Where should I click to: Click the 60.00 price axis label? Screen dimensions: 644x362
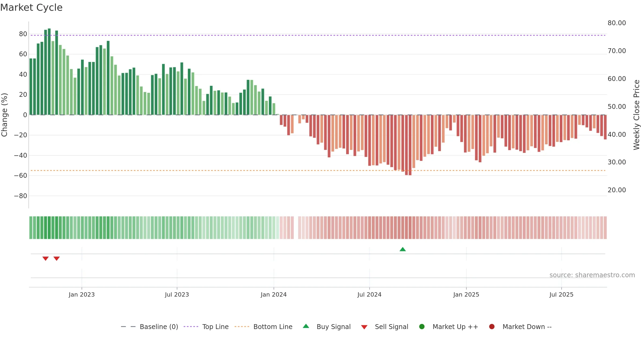tap(617, 79)
